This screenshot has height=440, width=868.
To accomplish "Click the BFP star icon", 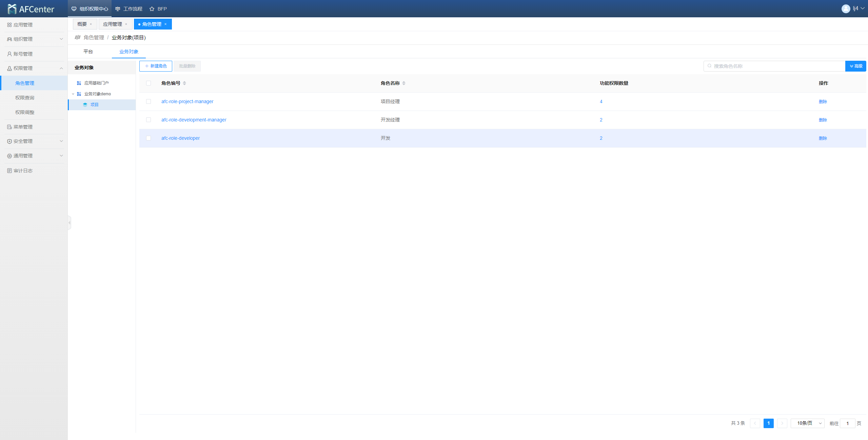I will (152, 9).
